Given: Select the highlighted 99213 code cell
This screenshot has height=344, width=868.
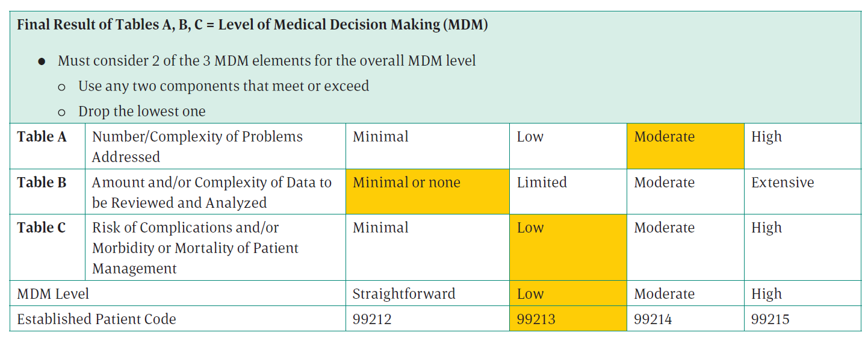Looking at the screenshot, I should 568,319.
